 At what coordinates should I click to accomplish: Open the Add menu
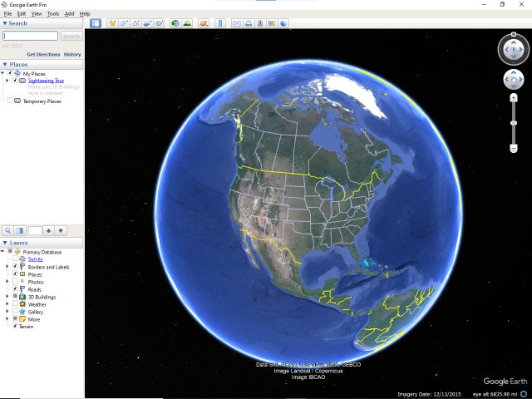69,14
